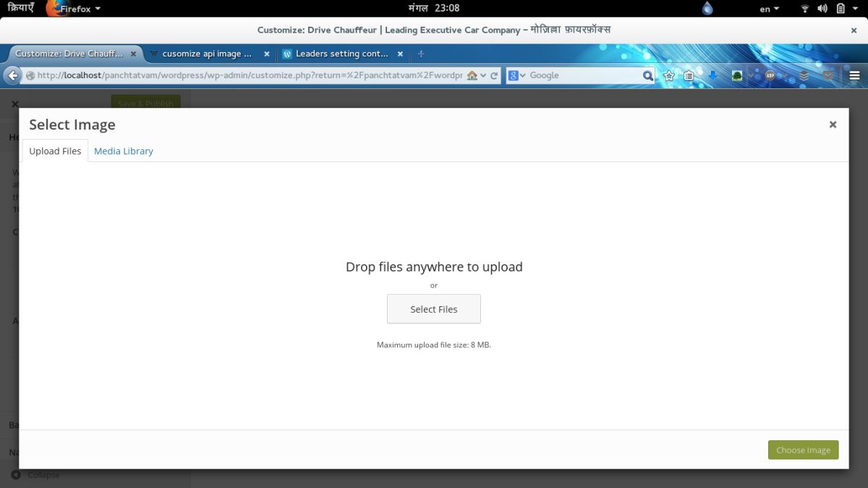The width and height of the screenshot is (868, 488).
Task: Click the volume speaker icon
Action: [x=822, y=9]
